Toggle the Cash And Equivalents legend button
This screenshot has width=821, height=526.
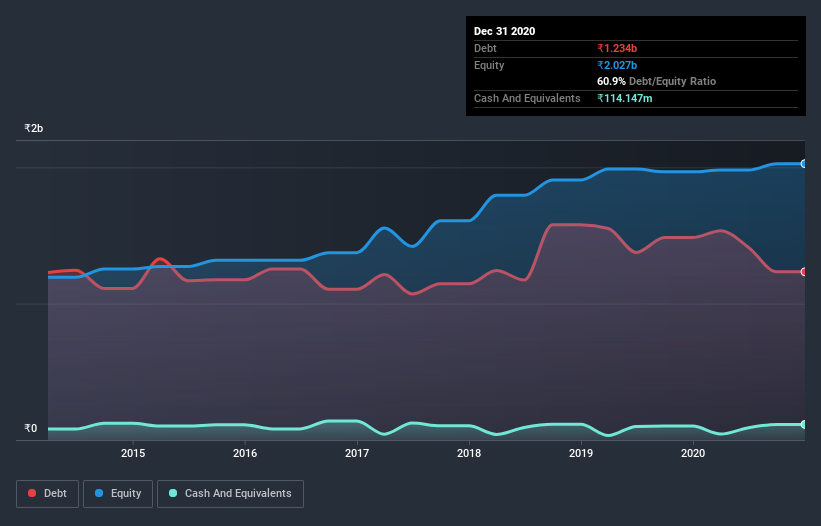click(x=230, y=494)
